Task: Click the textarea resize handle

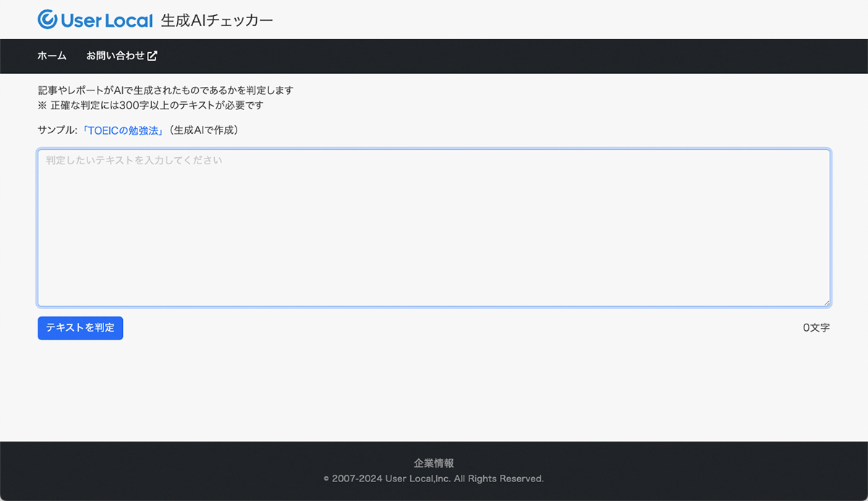Action: [x=825, y=302]
